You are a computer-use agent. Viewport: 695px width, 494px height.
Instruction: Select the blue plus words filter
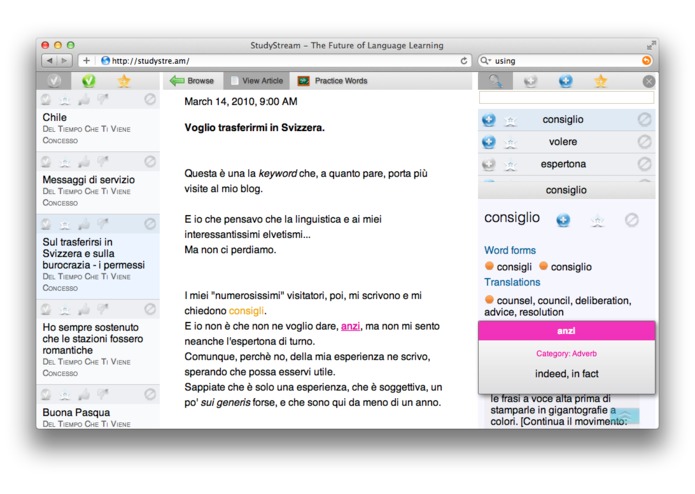[566, 81]
